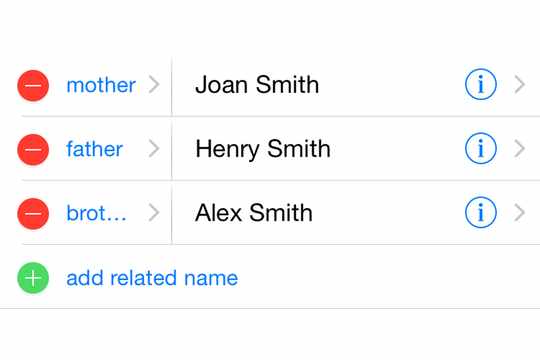
Task: Tap the red minus beside father
Action: pos(33,150)
